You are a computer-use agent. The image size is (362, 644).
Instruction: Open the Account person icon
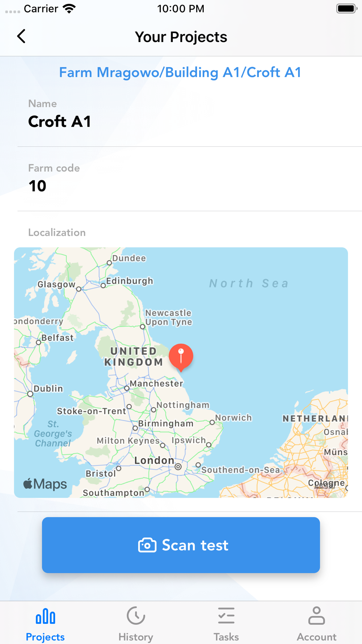pos(317,616)
